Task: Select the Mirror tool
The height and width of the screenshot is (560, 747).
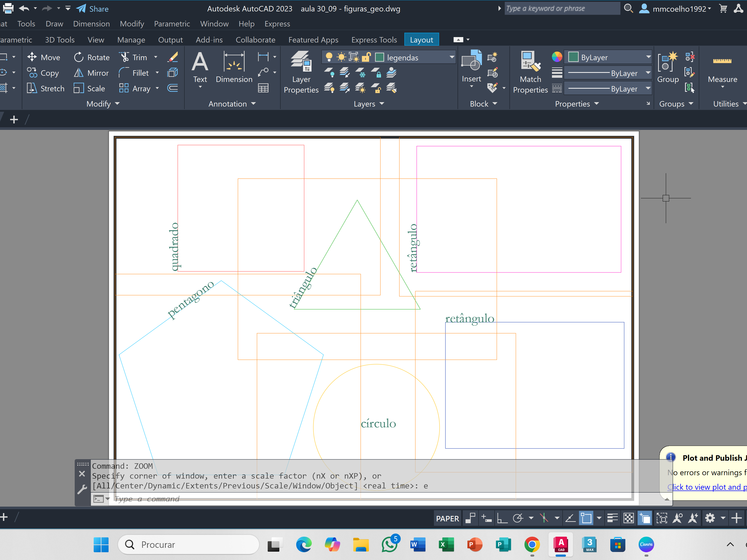Action: click(91, 73)
